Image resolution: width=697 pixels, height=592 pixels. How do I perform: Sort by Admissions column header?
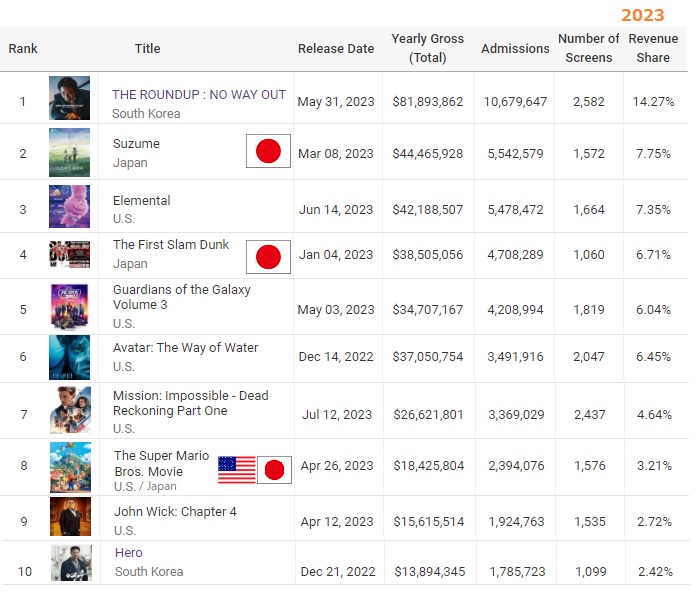(x=515, y=48)
